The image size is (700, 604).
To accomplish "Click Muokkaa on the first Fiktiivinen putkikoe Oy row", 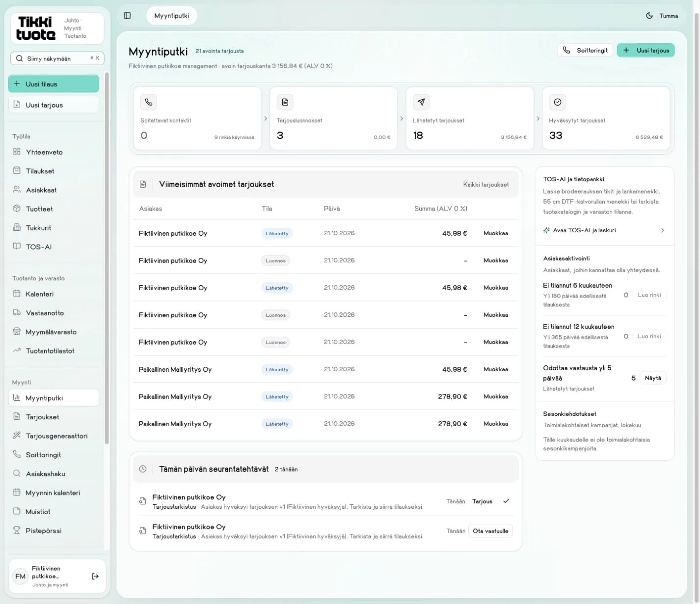I will (x=496, y=233).
